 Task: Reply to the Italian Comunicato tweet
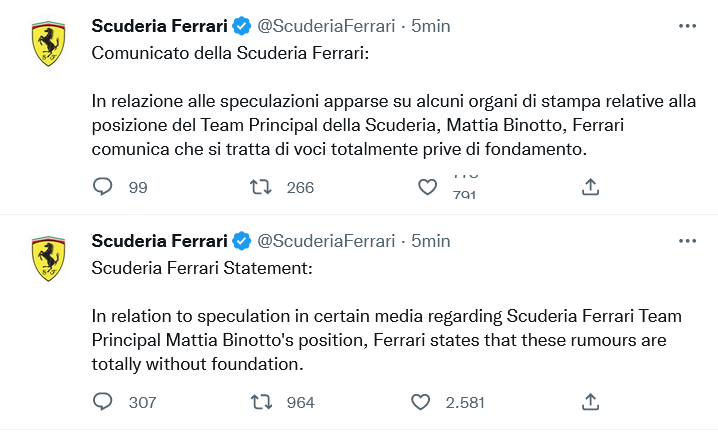102,187
